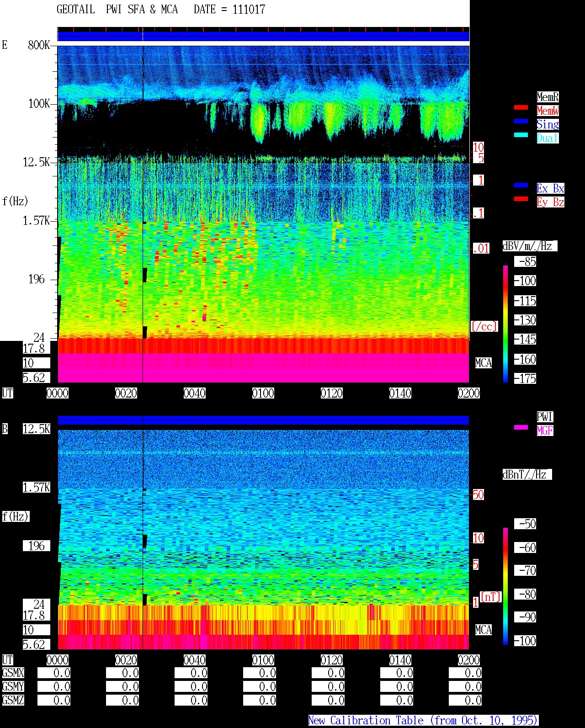The image size is (585, 728).
Task: Click the 'MemW' legend label
Action: [x=548, y=111]
